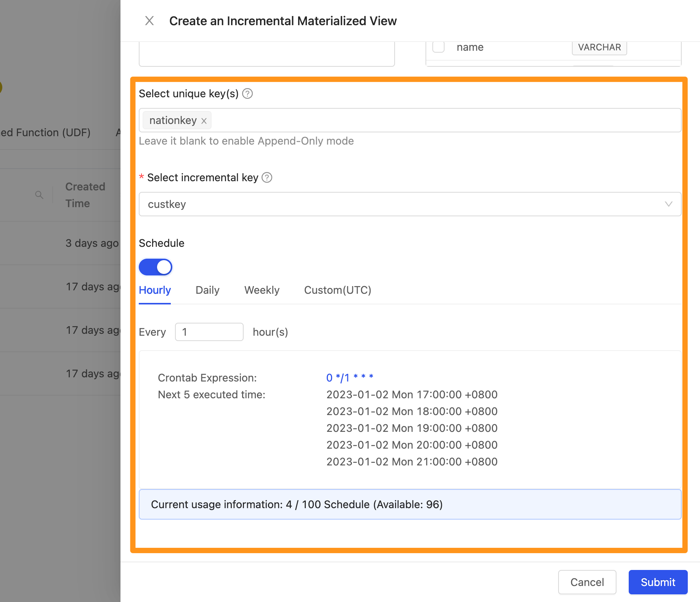The image size is (700, 602).
Task: Click the 2023-01-02 Mon 17:00:00 execution time
Action: tap(412, 394)
